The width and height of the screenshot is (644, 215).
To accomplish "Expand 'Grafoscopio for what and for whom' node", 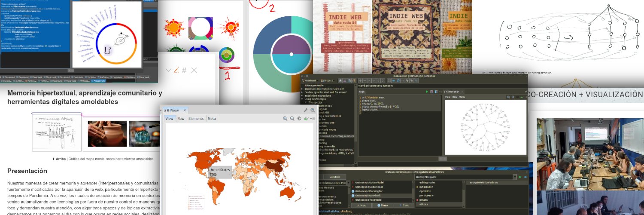I will click(302, 92).
